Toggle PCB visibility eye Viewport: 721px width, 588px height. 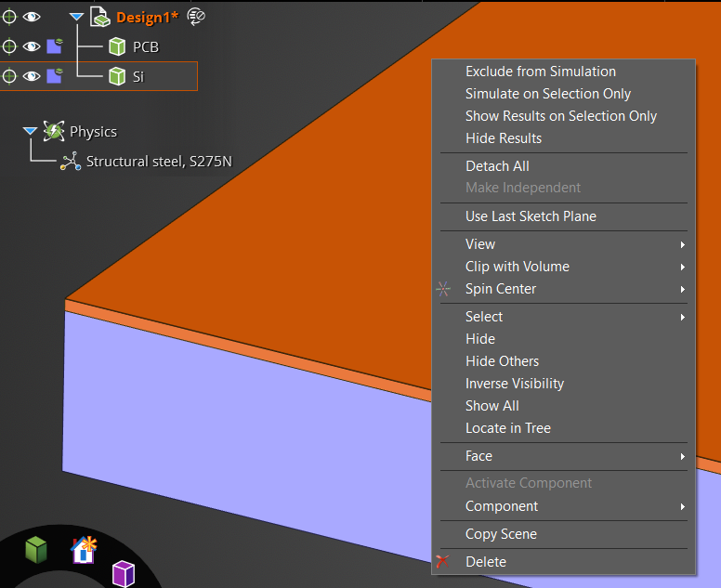(x=32, y=46)
